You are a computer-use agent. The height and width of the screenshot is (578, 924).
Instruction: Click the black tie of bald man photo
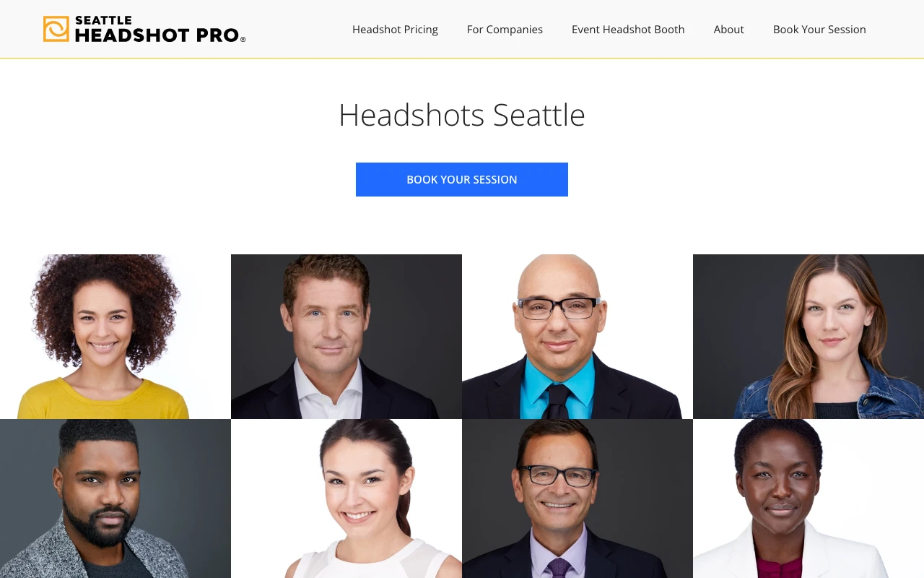557,402
